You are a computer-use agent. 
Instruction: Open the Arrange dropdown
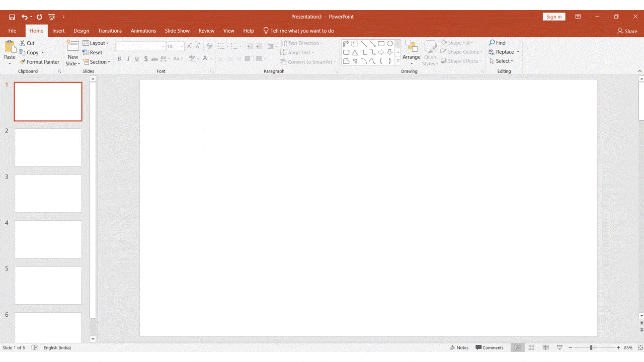point(412,53)
